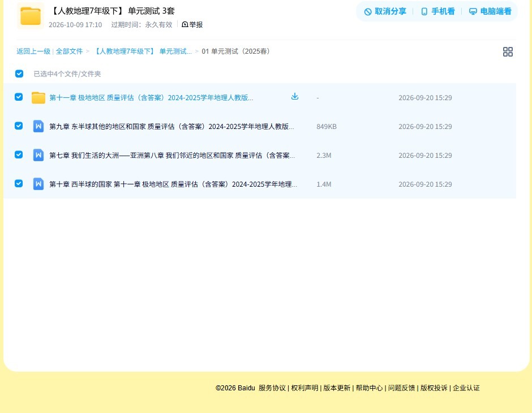Download the 第十一章 极地地区 folder
532x413 pixels.
(295, 97)
